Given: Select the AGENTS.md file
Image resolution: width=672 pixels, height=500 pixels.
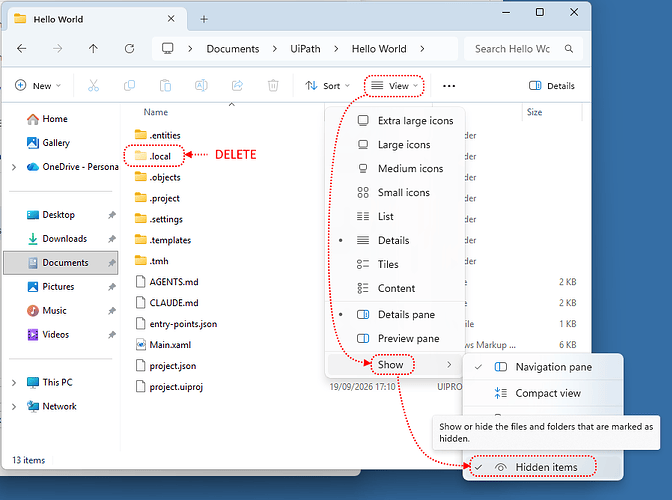Looking at the screenshot, I should pyautogui.click(x=167, y=282).
